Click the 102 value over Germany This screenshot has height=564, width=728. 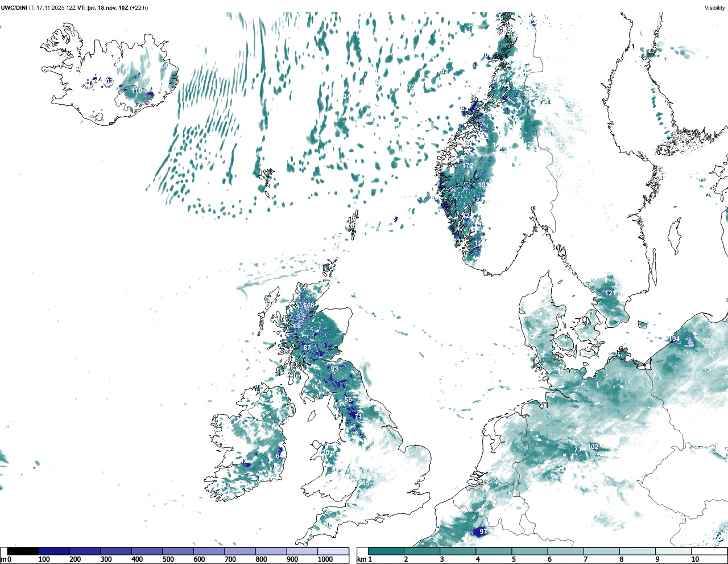pyautogui.click(x=594, y=447)
